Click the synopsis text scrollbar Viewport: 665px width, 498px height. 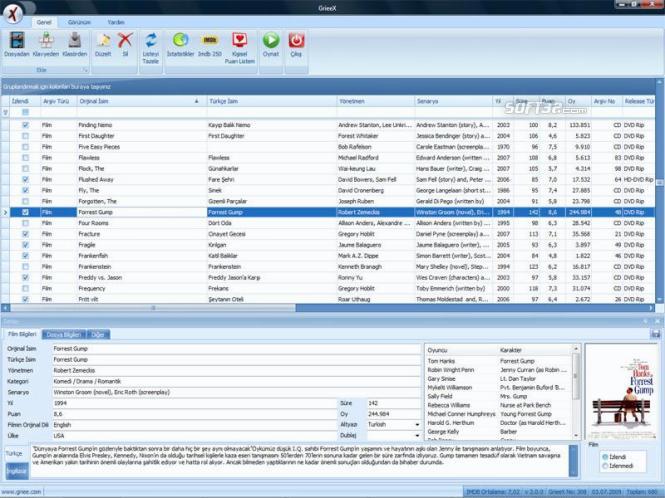point(573,460)
